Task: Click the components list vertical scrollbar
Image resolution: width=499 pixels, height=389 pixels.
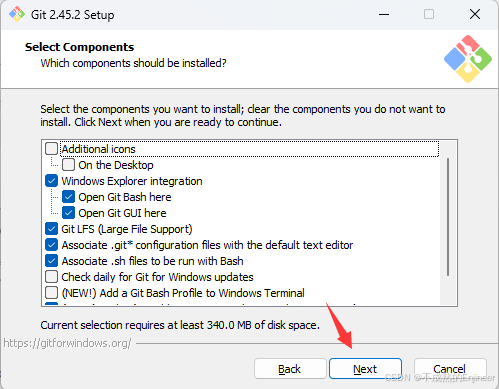Action: coord(448,217)
